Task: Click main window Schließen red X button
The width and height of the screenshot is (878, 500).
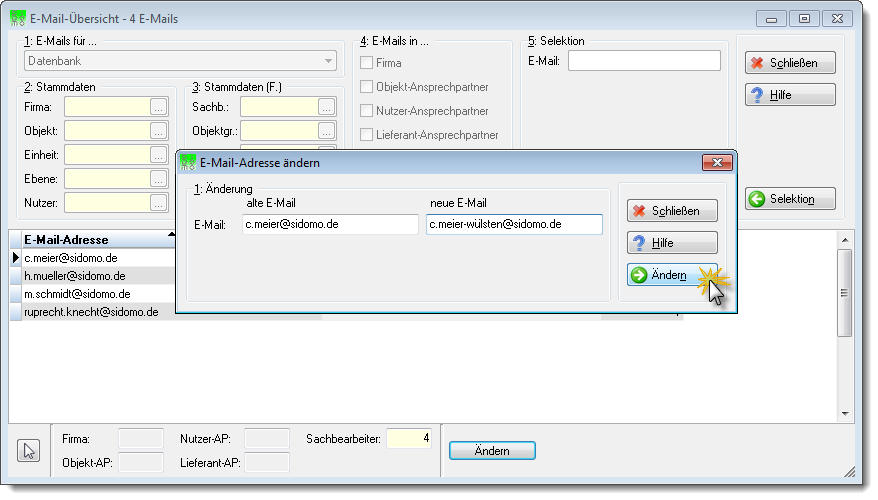Action: [x=790, y=63]
